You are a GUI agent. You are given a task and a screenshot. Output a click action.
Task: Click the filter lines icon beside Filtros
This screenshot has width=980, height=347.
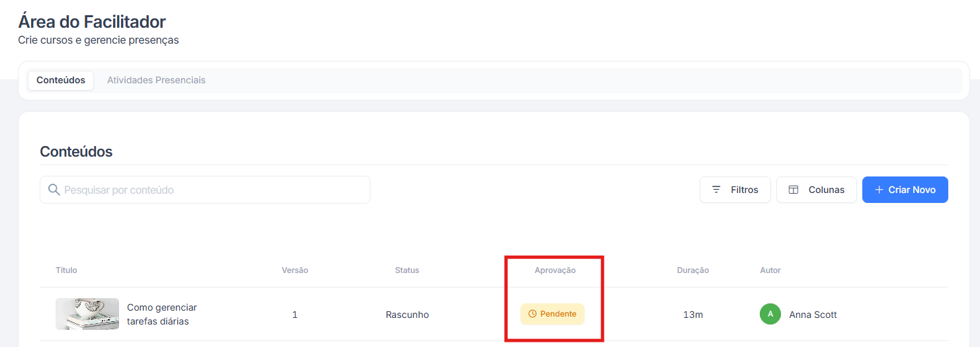(x=716, y=190)
